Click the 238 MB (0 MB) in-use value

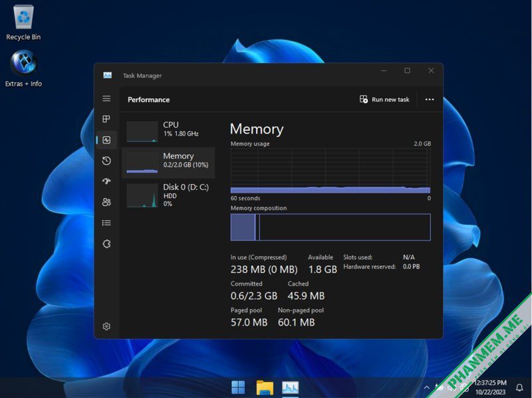(x=264, y=270)
